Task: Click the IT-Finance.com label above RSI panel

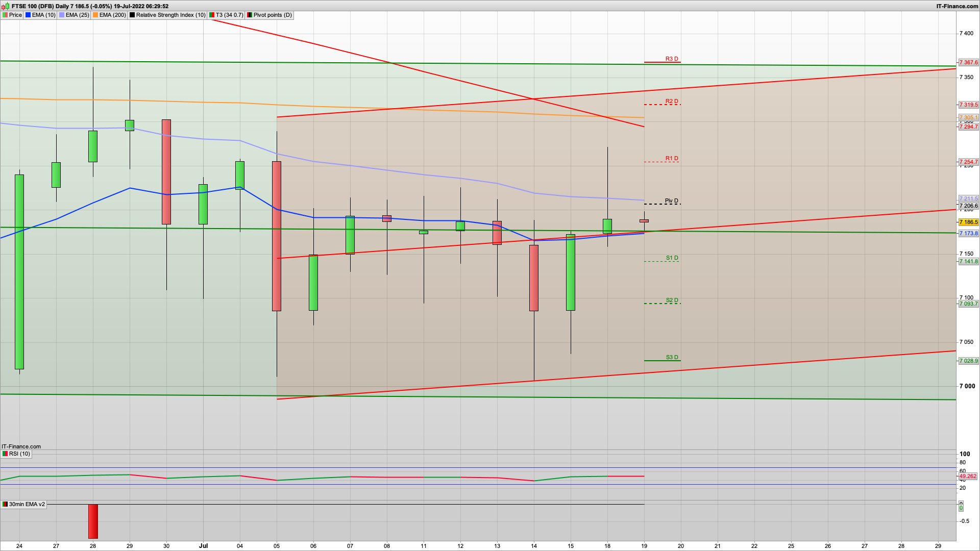Action: point(21,446)
